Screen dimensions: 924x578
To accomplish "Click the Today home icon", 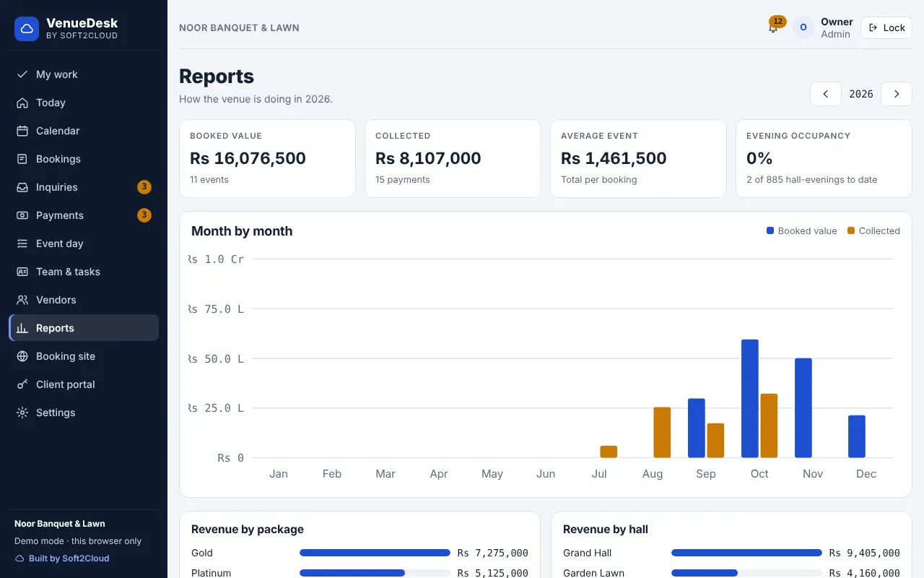I will click(22, 103).
